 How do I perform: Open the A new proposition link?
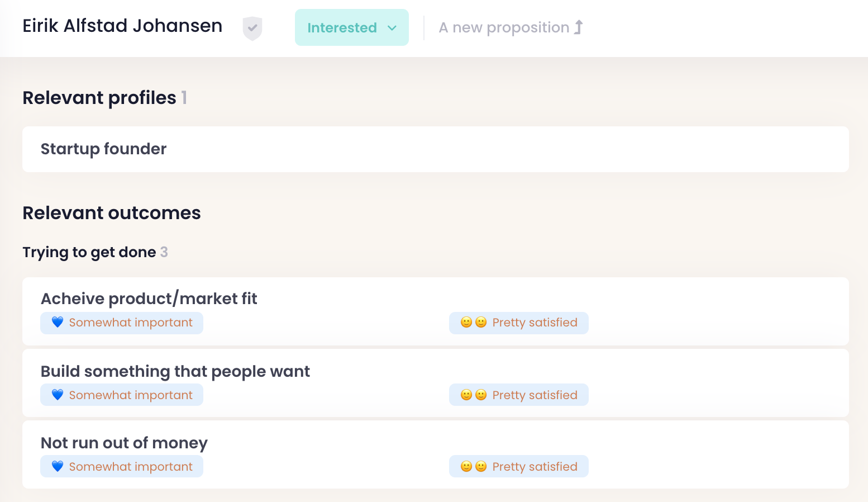pyautogui.click(x=504, y=27)
